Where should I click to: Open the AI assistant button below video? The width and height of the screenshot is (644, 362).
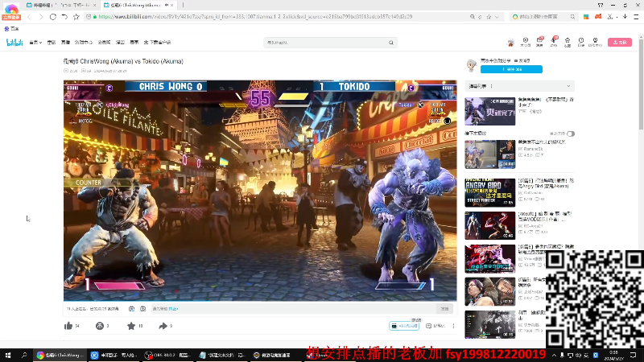pyautogui.click(x=404, y=326)
